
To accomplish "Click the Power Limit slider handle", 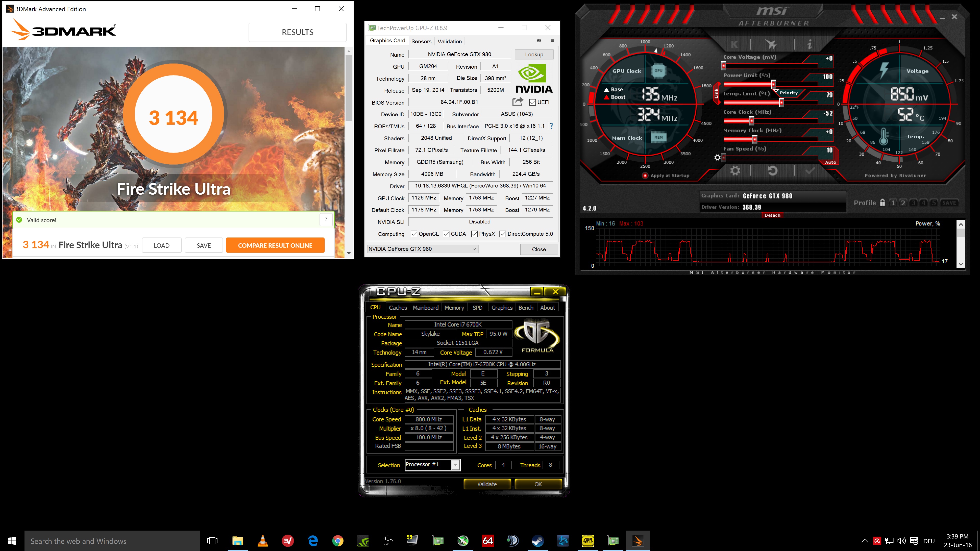I will [773, 84].
